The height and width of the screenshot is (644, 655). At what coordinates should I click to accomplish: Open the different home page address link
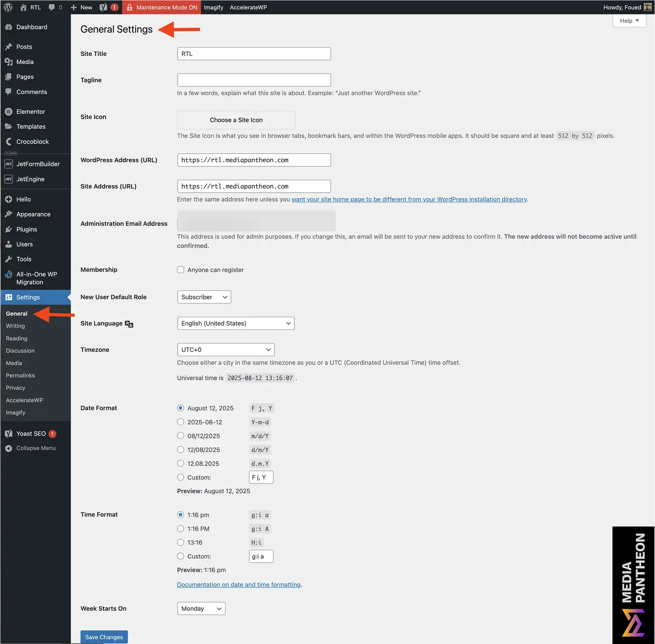(x=409, y=199)
